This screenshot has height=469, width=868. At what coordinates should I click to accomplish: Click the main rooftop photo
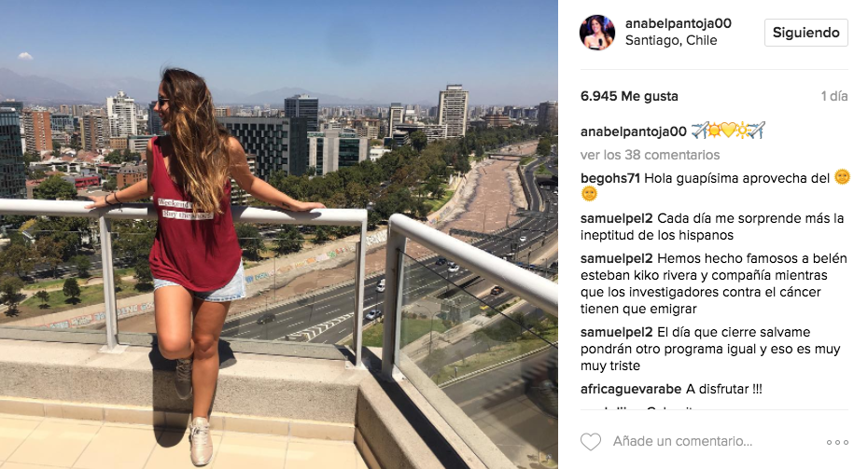coord(279,235)
